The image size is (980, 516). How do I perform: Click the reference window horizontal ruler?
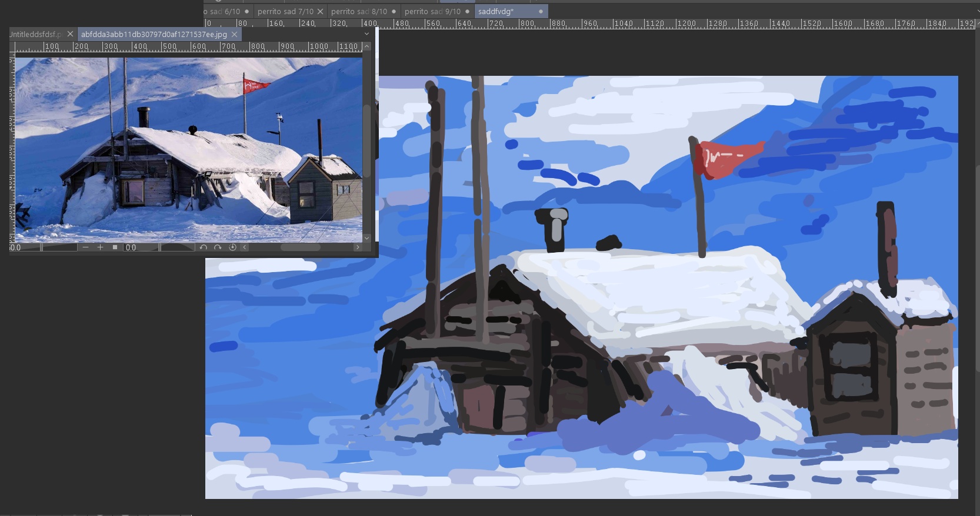click(188, 46)
